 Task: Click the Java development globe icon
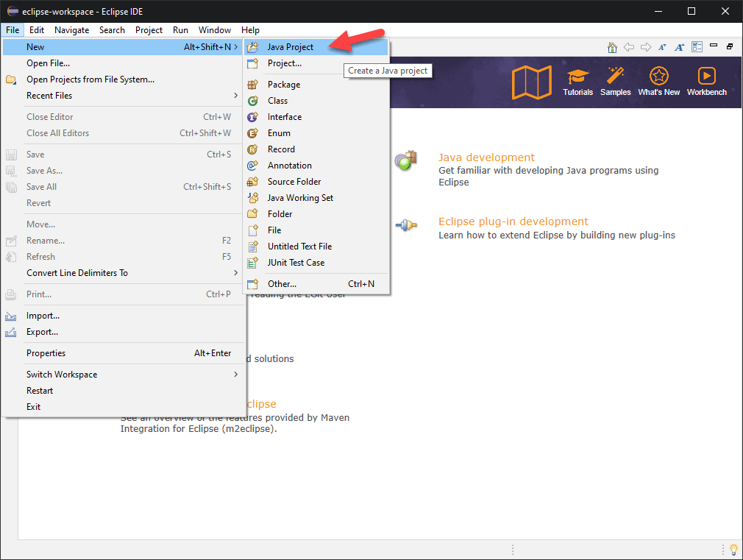(406, 161)
